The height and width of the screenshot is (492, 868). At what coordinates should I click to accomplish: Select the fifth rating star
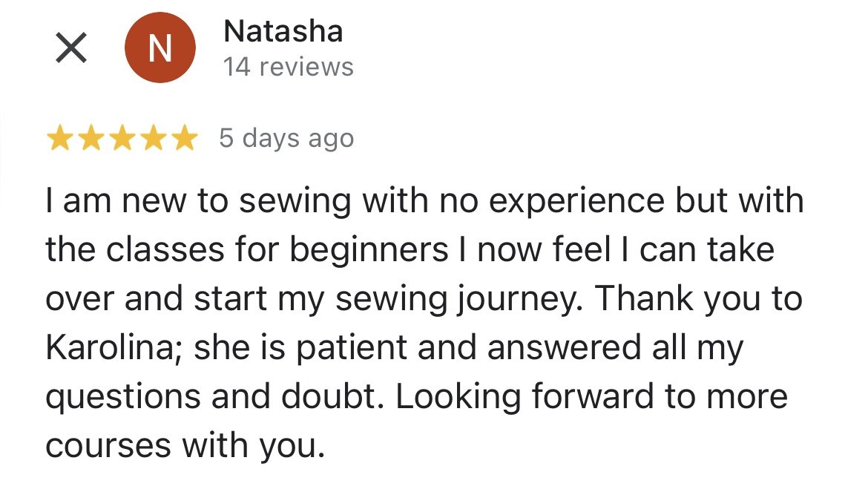(x=184, y=138)
